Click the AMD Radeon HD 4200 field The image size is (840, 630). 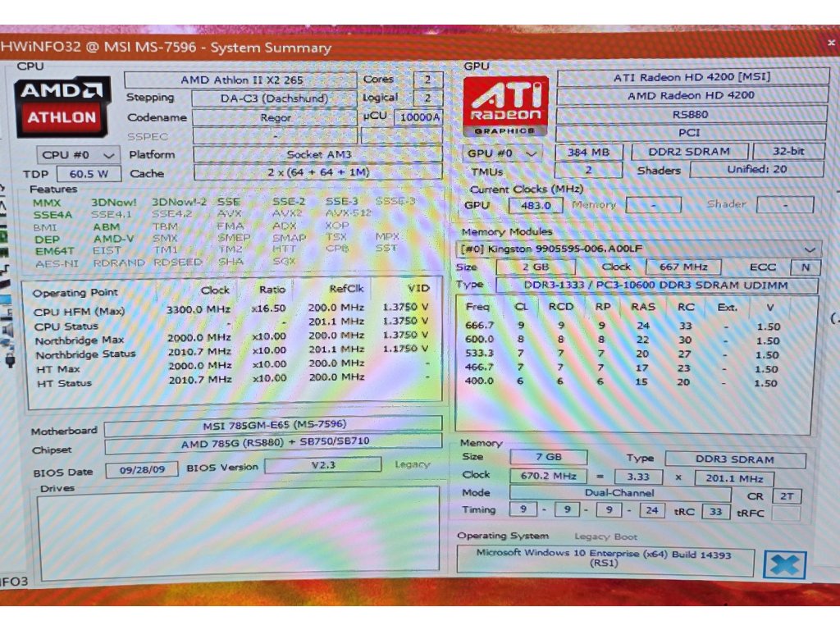click(x=691, y=95)
